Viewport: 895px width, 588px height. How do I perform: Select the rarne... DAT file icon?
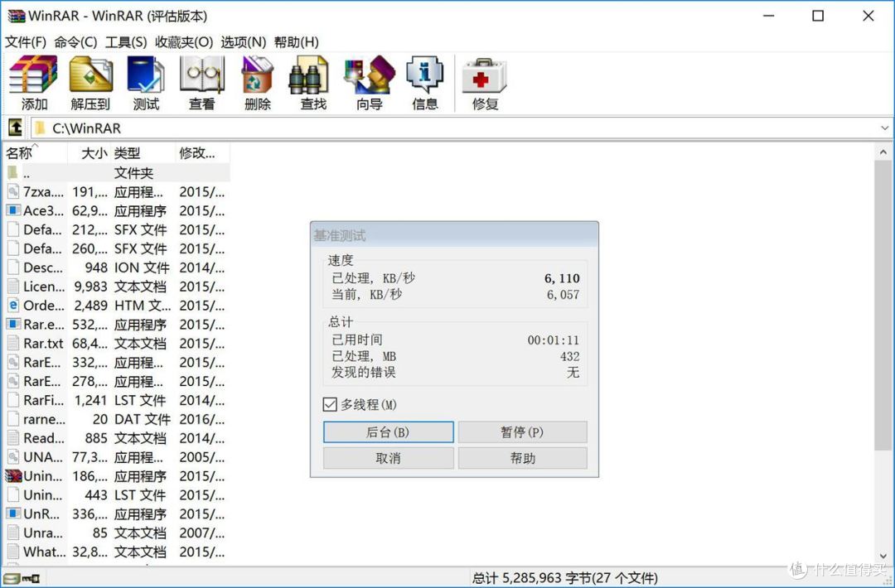click(x=13, y=418)
